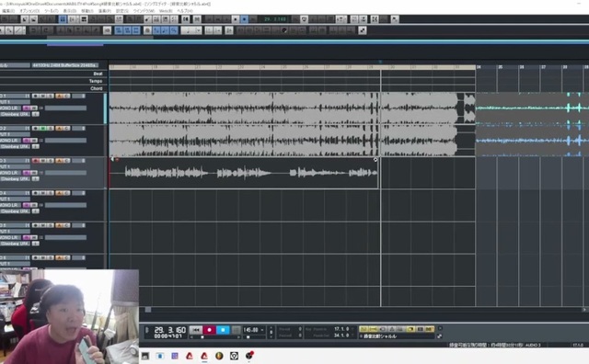589x364 pixels.
Task: Click the blue record-mode icon beside toolbar position display
Action: (x=244, y=19)
